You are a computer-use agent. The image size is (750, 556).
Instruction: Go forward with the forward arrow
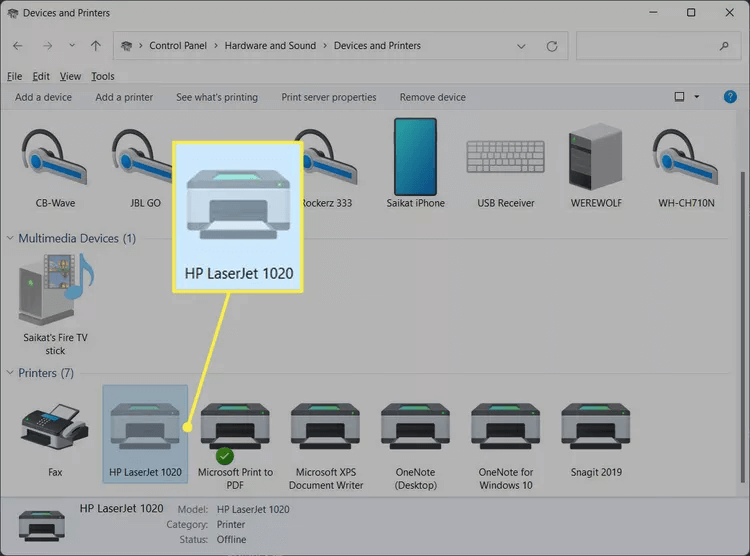click(x=47, y=46)
